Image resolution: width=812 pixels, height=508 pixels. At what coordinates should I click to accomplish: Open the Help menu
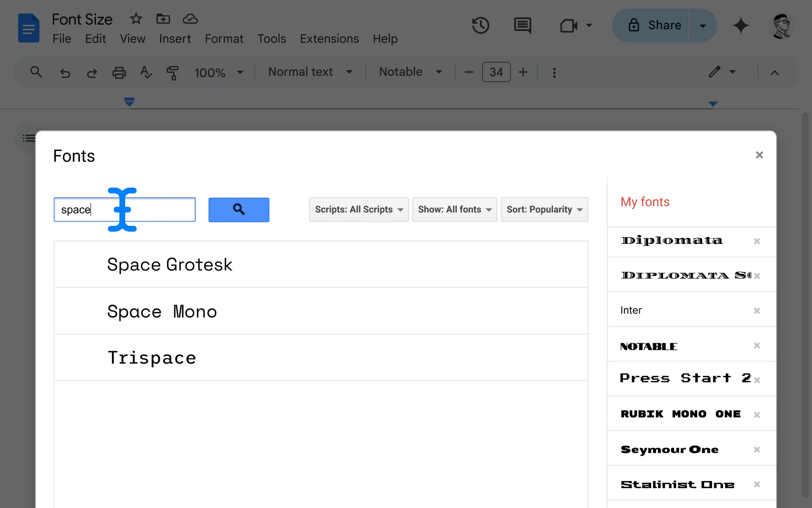(385, 39)
